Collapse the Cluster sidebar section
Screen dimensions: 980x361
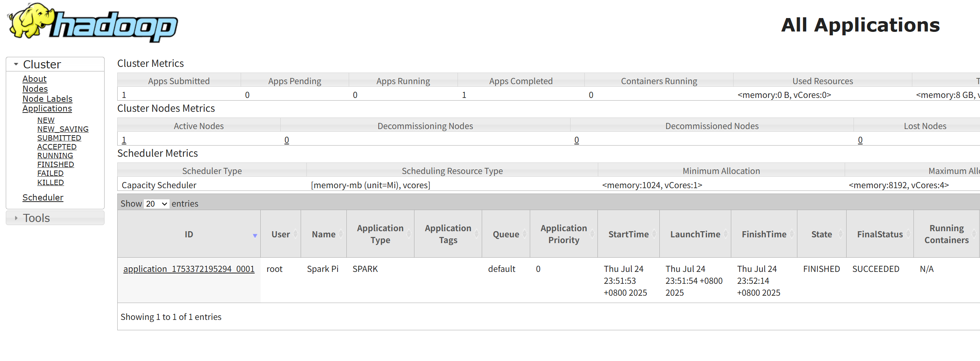pyautogui.click(x=42, y=64)
